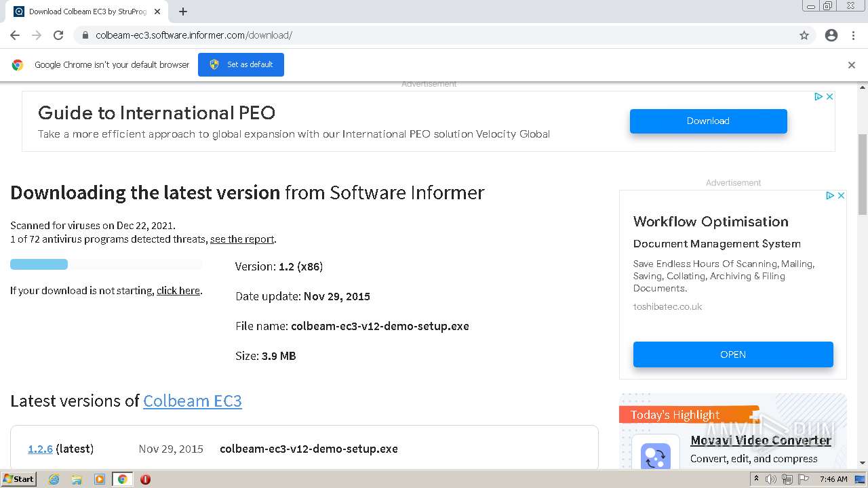Open AdChoices info on the top banner ad

point(818,97)
